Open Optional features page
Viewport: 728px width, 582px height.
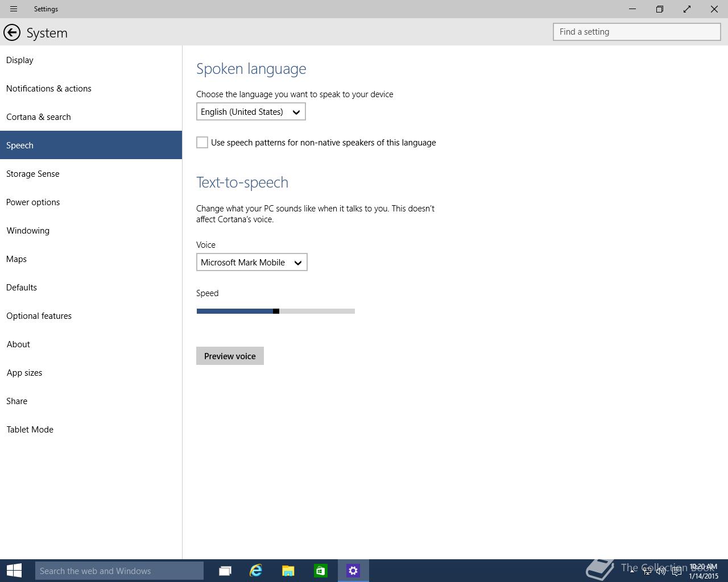91,315
